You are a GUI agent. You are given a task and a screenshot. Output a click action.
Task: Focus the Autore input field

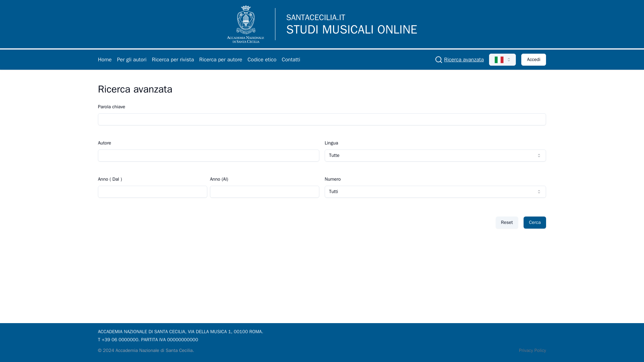(x=208, y=156)
